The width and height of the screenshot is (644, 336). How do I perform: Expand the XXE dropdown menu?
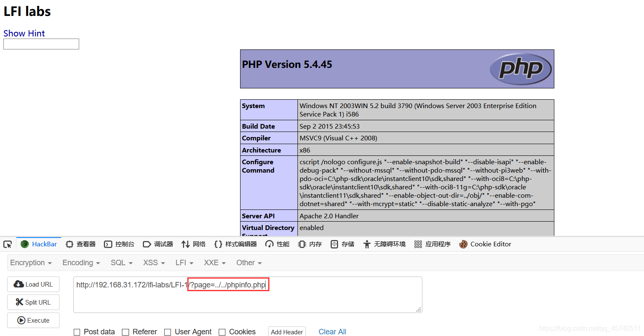pyautogui.click(x=215, y=263)
